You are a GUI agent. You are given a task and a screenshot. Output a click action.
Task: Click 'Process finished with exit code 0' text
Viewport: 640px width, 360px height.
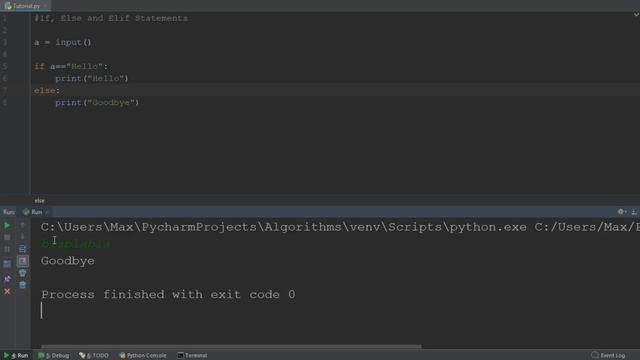[168, 294]
